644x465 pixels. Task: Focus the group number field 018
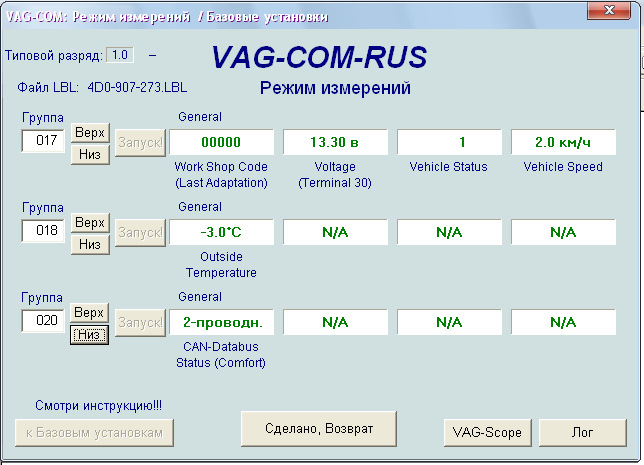[43, 230]
